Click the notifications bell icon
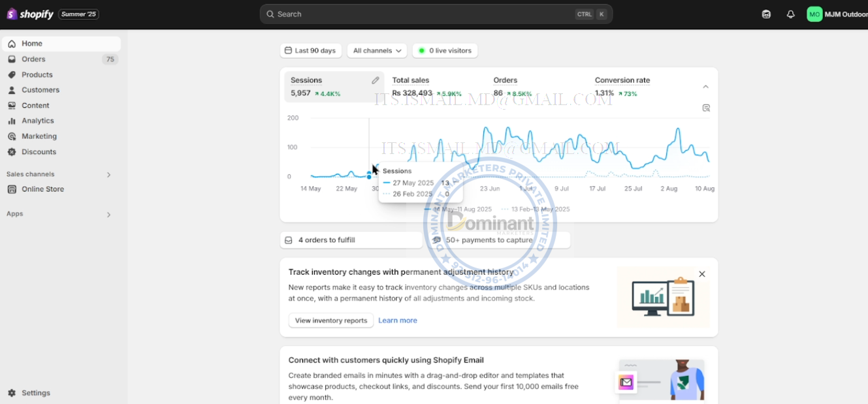 (x=790, y=14)
